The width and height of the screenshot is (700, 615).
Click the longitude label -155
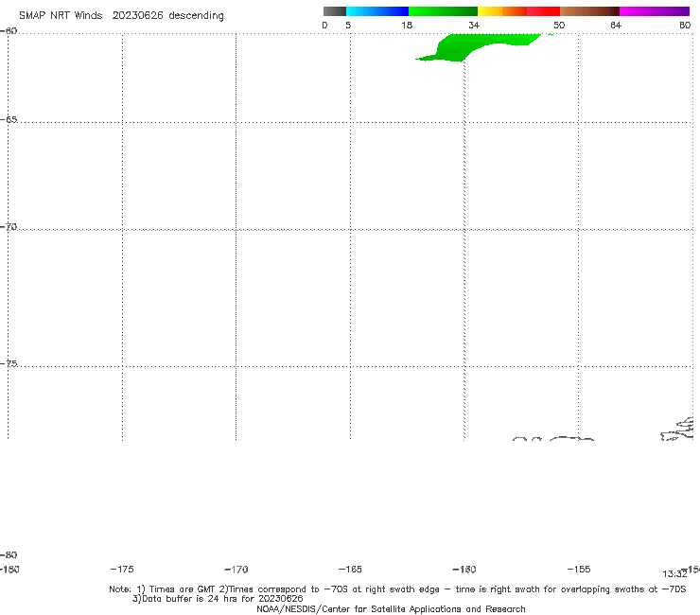pos(579,569)
